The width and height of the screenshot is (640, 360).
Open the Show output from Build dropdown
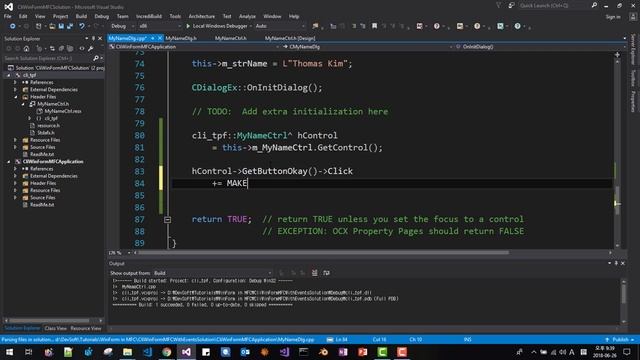(212, 273)
